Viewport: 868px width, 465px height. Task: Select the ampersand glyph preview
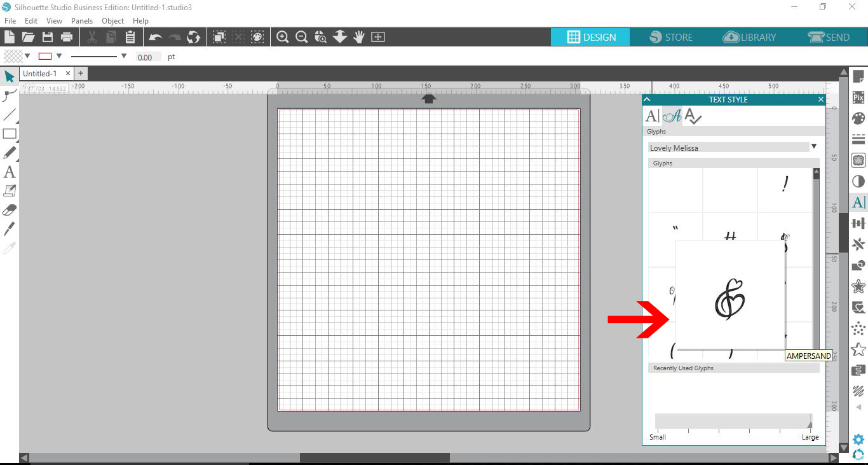730,295
